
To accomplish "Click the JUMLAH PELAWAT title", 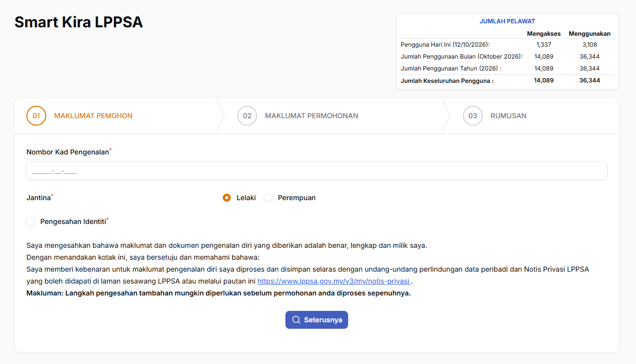I will click(x=507, y=21).
